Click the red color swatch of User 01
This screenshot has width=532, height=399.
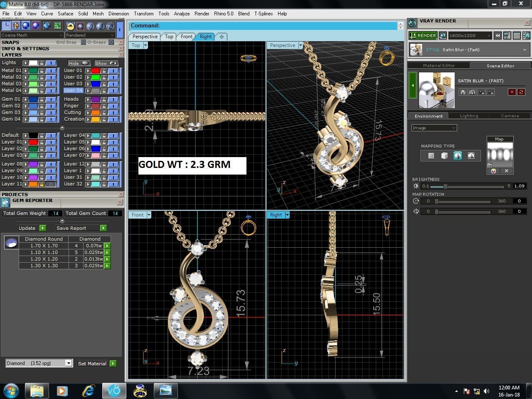pyautogui.click(x=96, y=71)
